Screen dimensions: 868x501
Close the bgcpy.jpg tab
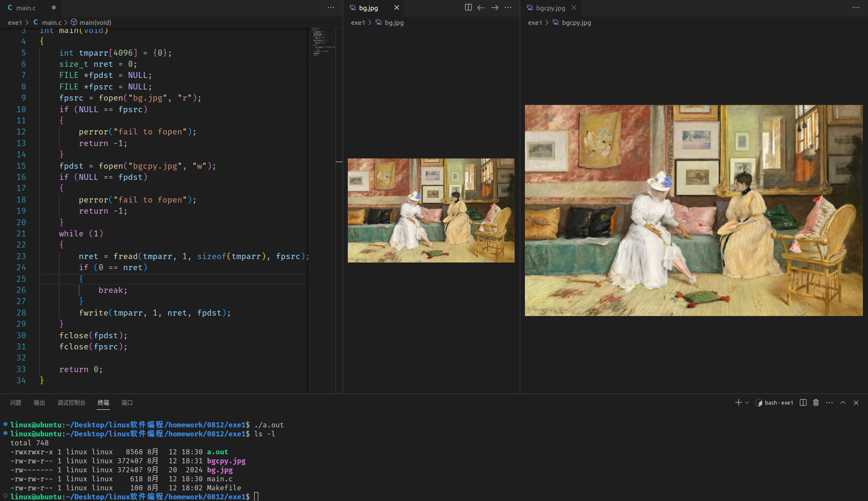click(x=574, y=8)
